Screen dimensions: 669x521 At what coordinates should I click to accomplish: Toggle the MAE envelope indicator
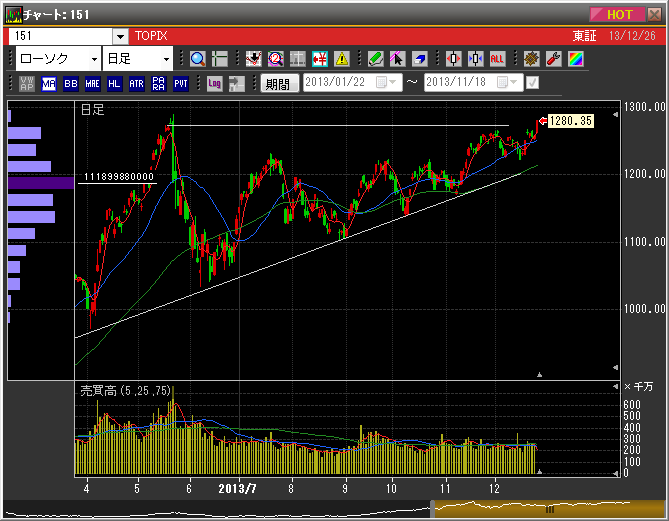[x=93, y=84]
